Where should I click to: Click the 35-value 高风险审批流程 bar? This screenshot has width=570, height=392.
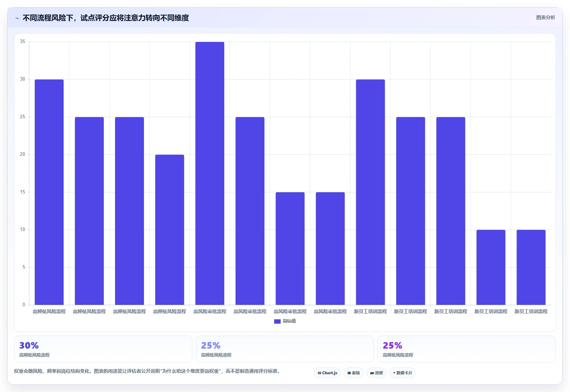click(210, 173)
